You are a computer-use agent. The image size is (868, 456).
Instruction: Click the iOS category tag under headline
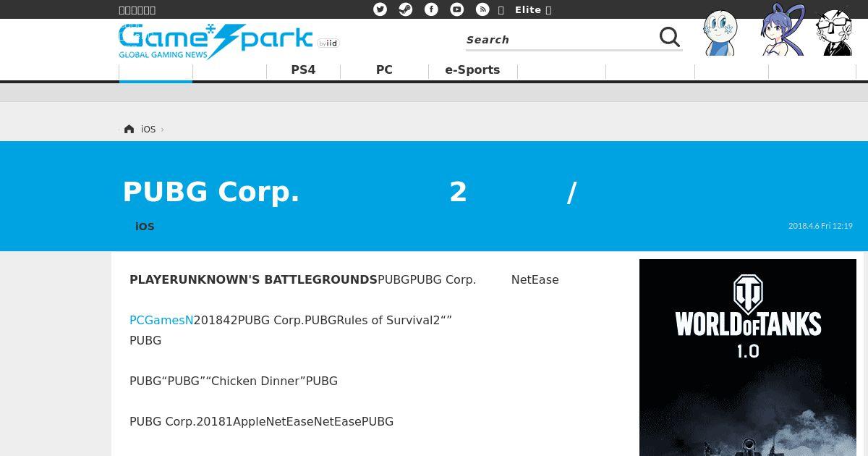tap(145, 227)
